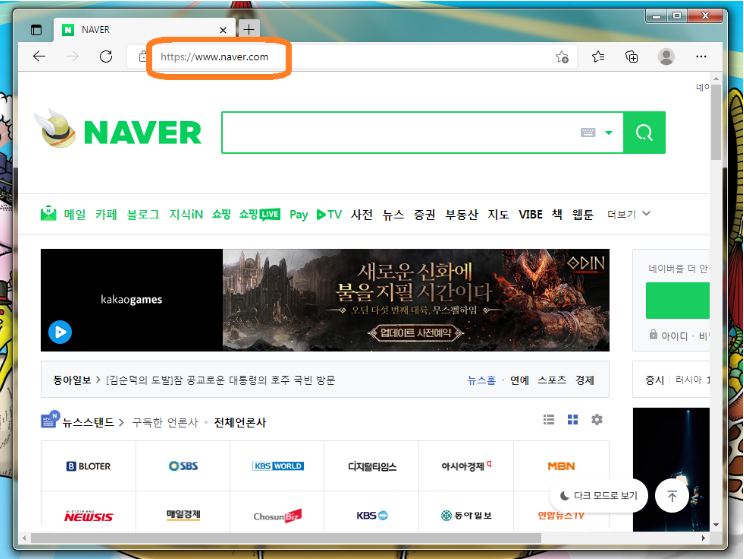
Task: Open the 뉴스 link in menu
Action: point(393,214)
